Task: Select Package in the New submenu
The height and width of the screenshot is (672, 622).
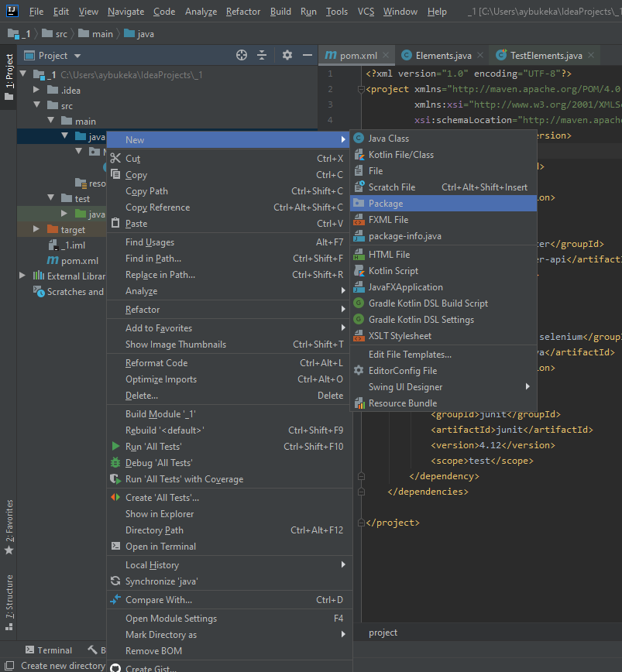Action: (x=443, y=204)
